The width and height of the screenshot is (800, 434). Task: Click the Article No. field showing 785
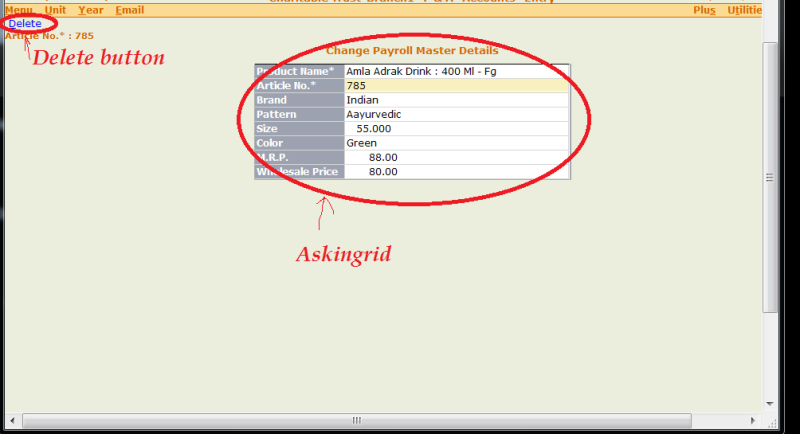(457, 86)
